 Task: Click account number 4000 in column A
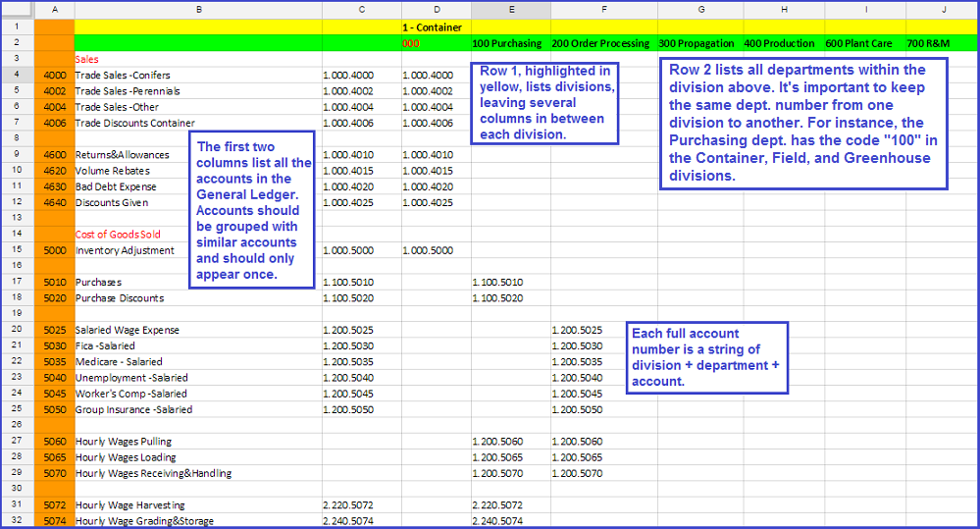pyautogui.click(x=55, y=75)
